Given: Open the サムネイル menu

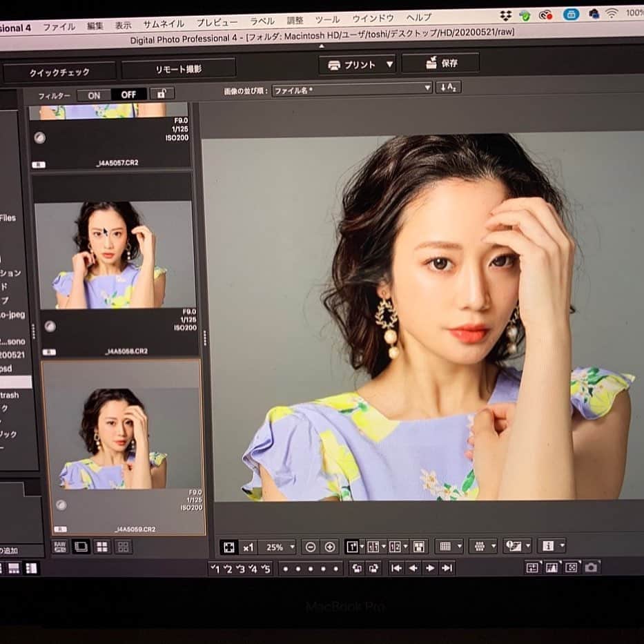Looking at the screenshot, I should point(164,24).
